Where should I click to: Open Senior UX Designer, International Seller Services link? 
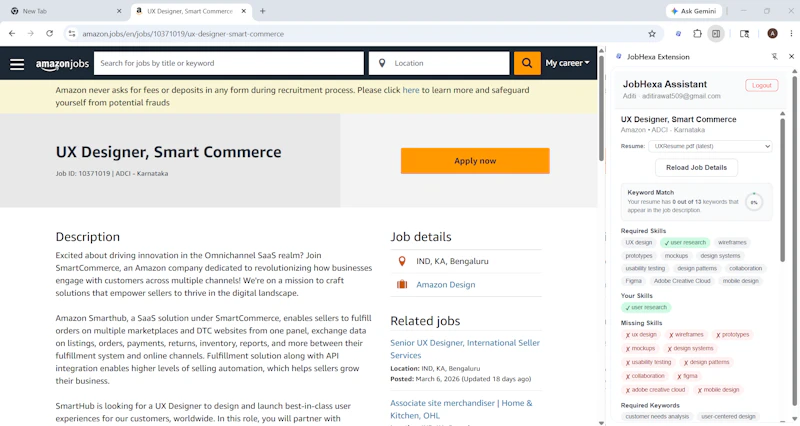pos(465,349)
